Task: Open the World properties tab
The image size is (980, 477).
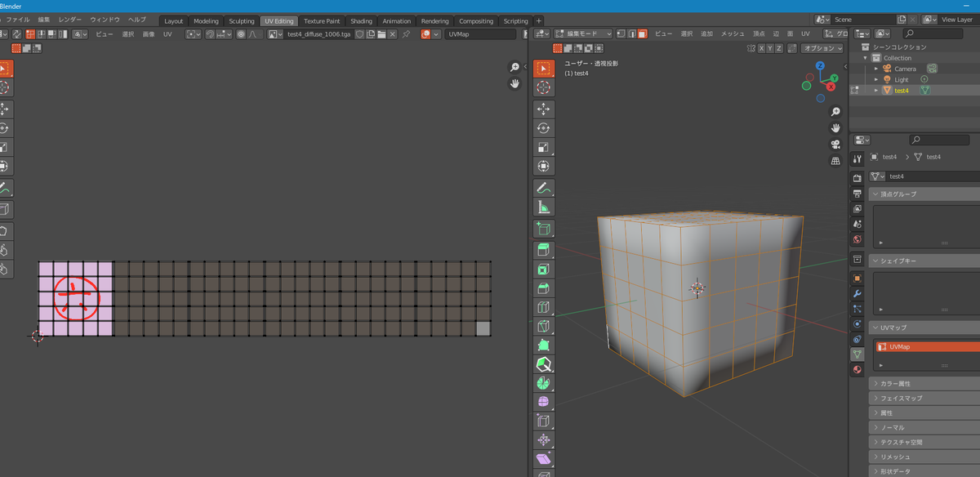Action: 857,239
